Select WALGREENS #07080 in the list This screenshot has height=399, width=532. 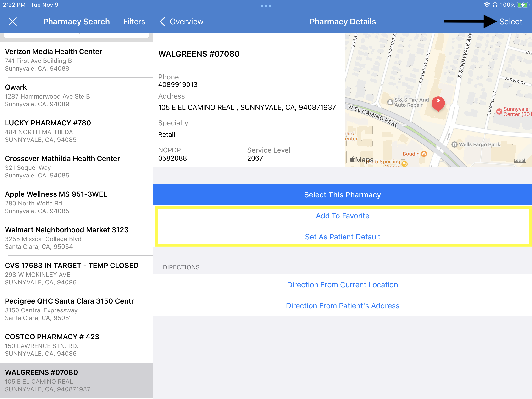click(x=77, y=381)
